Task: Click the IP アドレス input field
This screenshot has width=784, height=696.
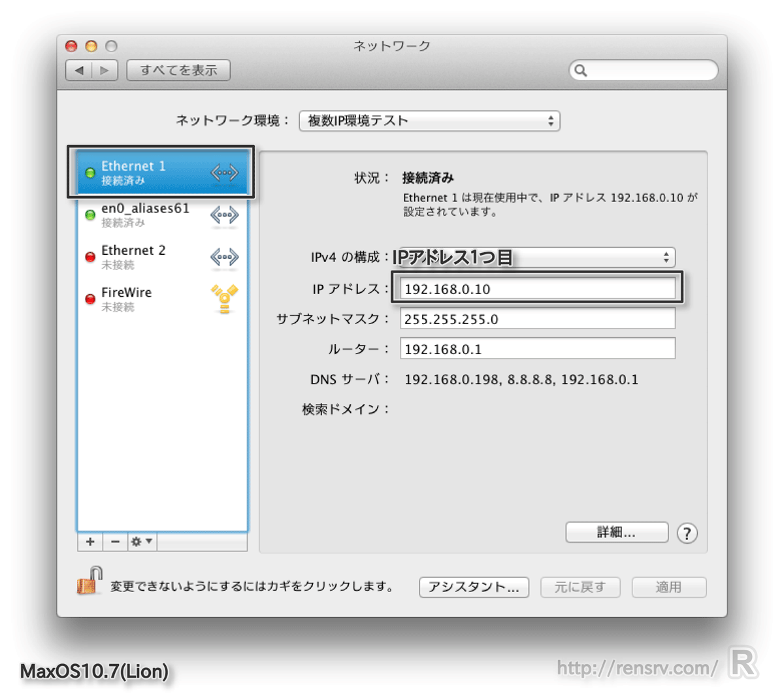Action: point(537,289)
